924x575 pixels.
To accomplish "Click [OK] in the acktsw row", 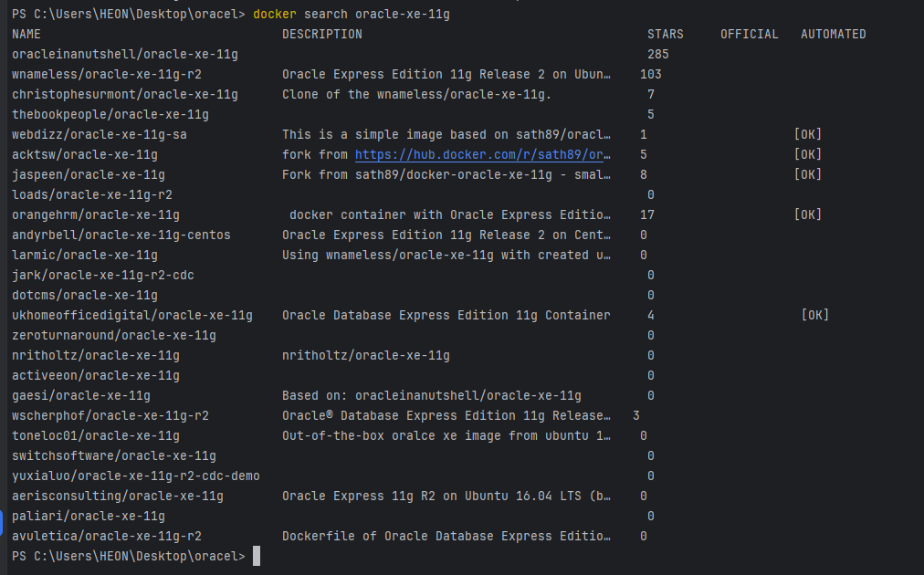I will (x=808, y=154).
